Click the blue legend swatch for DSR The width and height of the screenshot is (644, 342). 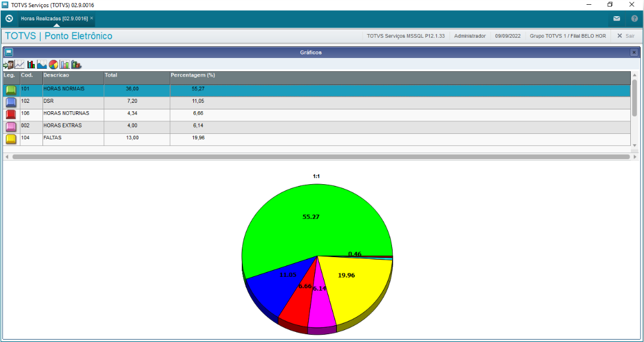tap(11, 102)
